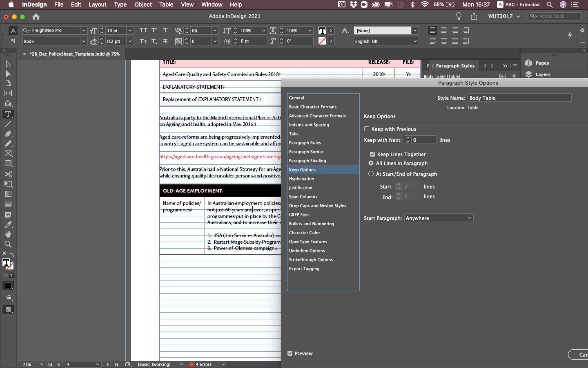
Task: Click the Keep with Next lines field
Action: point(424,140)
